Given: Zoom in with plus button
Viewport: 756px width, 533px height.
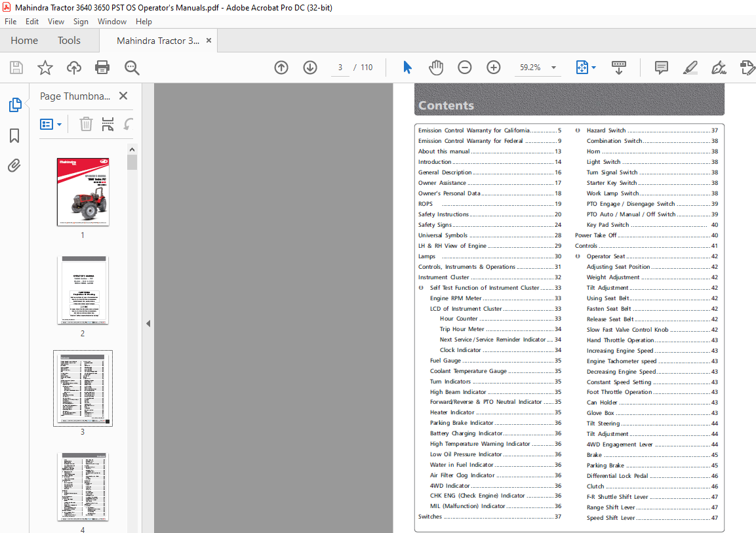Looking at the screenshot, I should point(493,68).
